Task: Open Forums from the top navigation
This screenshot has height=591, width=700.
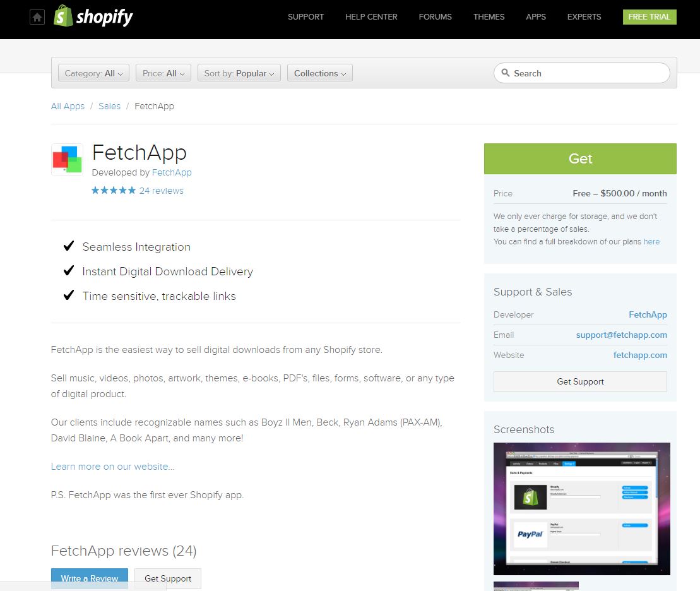Action: (436, 17)
